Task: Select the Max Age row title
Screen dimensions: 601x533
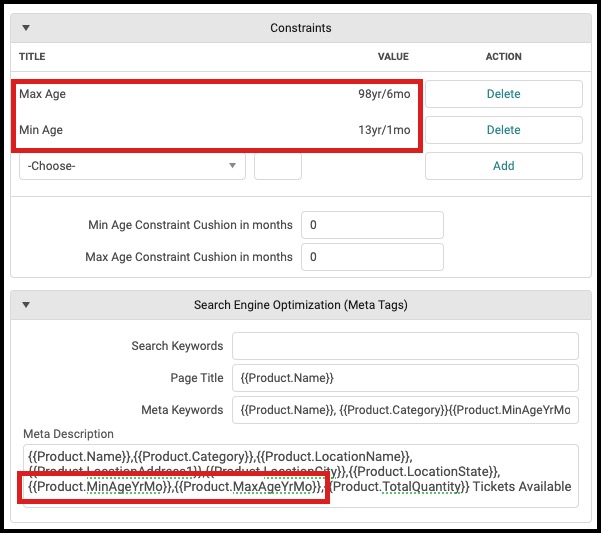Action: [x=43, y=94]
